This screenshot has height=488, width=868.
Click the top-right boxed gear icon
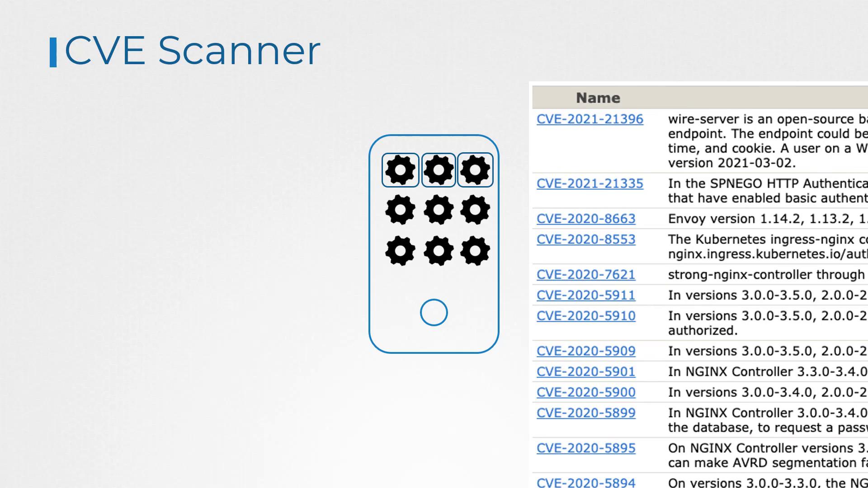[475, 170]
